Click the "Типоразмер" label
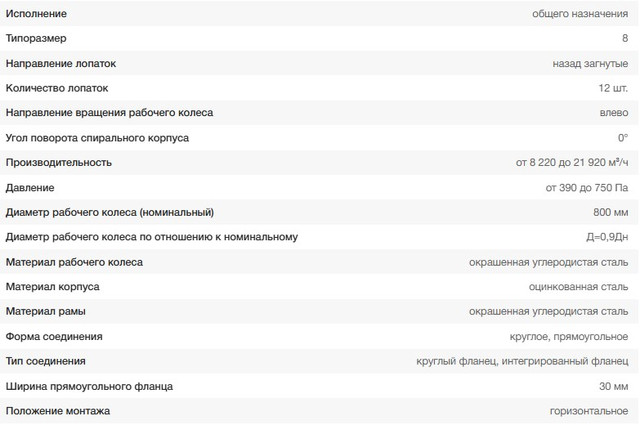The height and width of the screenshot is (434, 640). click(x=38, y=39)
